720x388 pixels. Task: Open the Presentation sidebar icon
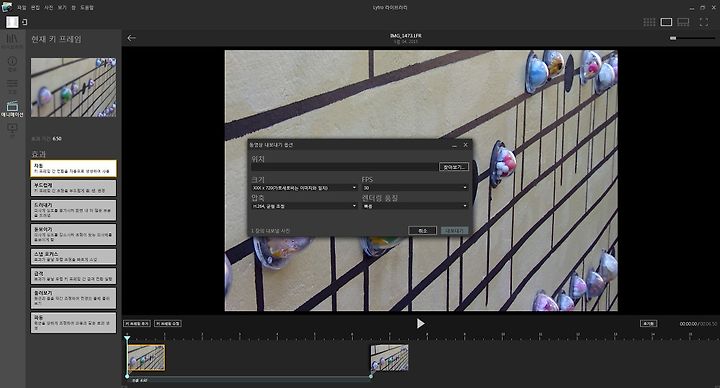click(x=12, y=130)
